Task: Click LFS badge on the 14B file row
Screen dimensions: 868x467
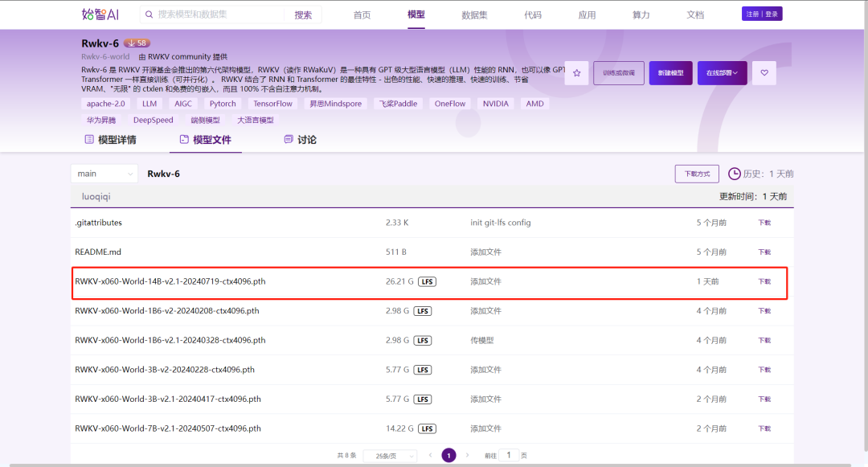Action: (427, 281)
